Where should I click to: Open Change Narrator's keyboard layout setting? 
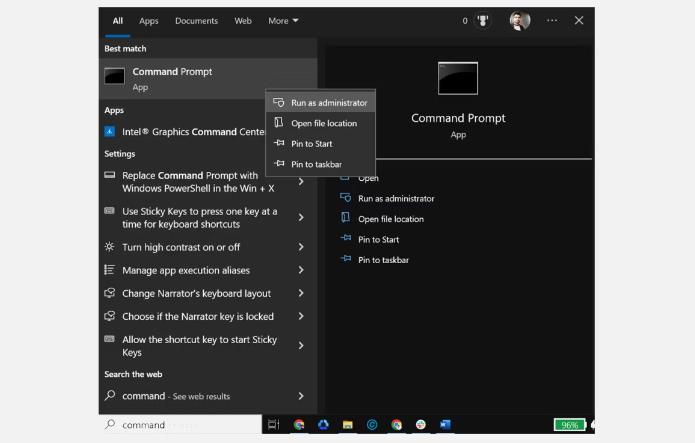tap(196, 293)
